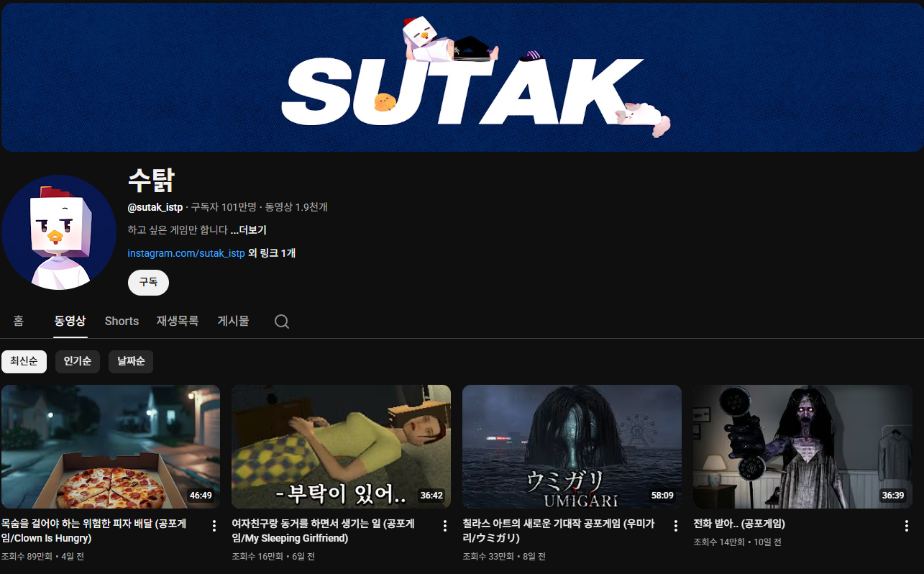The image size is (924, 574).
Task: Expand channel description with ...더보기
Action: pos(248,230)
